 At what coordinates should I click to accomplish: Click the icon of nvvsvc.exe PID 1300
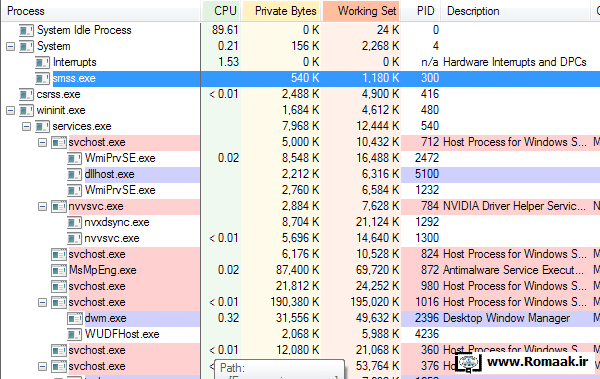[x=74, y=239]
